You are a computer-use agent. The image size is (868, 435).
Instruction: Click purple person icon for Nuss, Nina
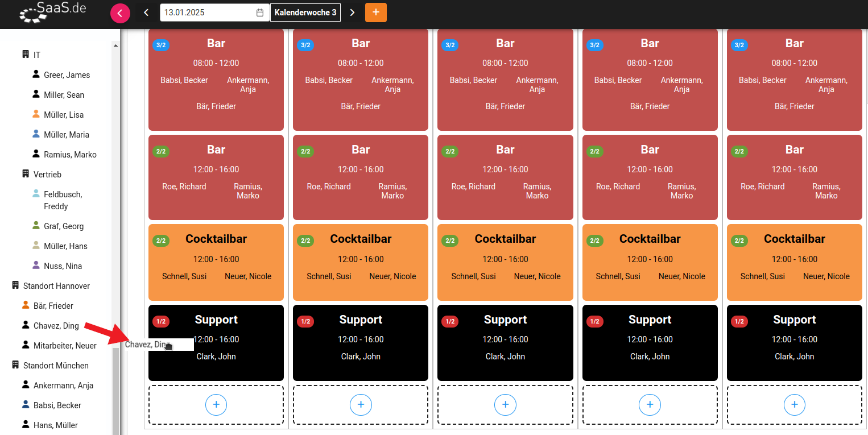pos(36,266)
